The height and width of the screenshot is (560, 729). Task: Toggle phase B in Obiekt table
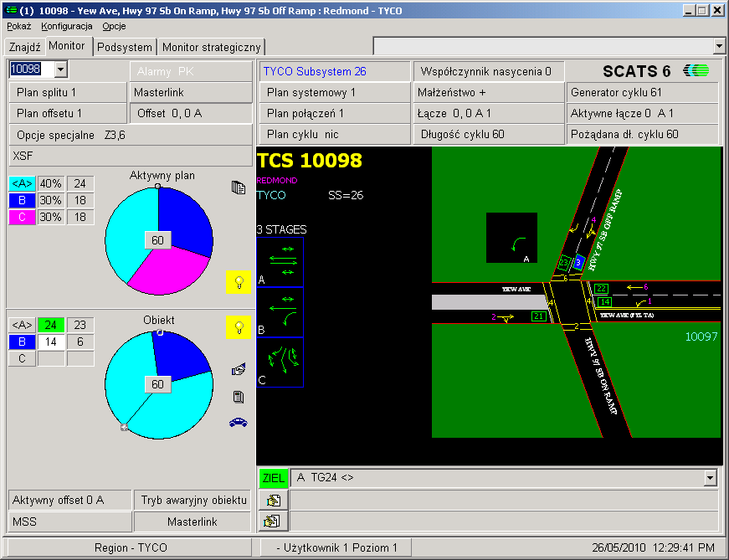(x=22, y=342)
